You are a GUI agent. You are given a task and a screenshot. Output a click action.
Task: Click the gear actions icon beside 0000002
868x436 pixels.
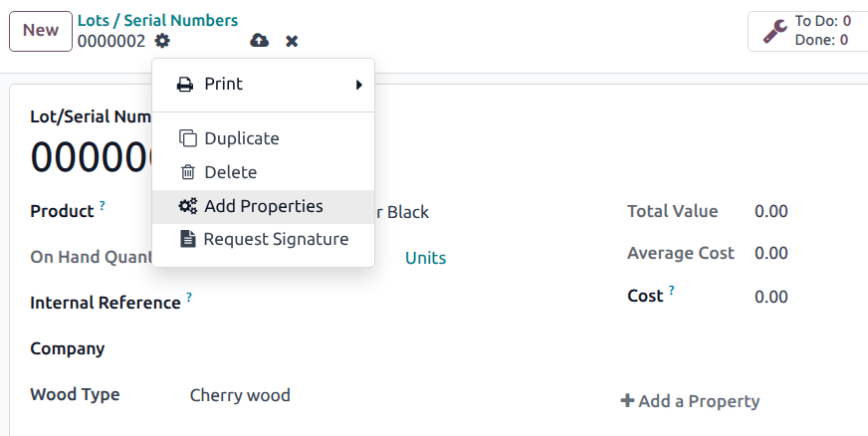[162, 41]
